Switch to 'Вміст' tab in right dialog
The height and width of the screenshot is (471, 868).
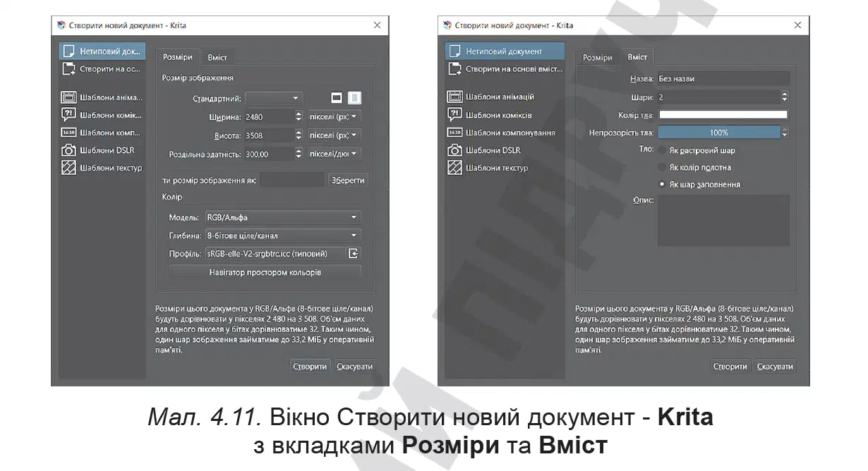click(x=637, y=57)
